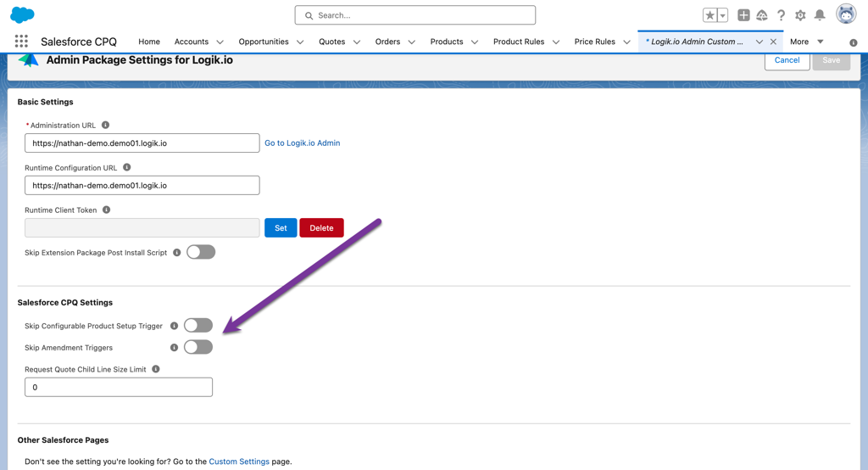Click the Request Quote Child Line Size Limit field
The width and height of the screenshot is (868, 470).
pyautogui.click(x=119, y=387)
